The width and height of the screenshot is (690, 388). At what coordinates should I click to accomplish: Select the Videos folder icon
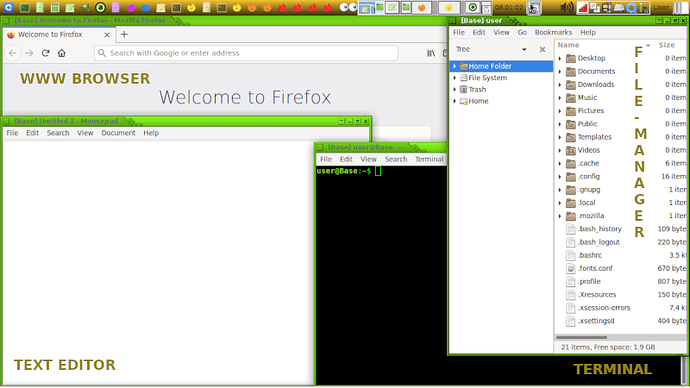pos(571,150)
